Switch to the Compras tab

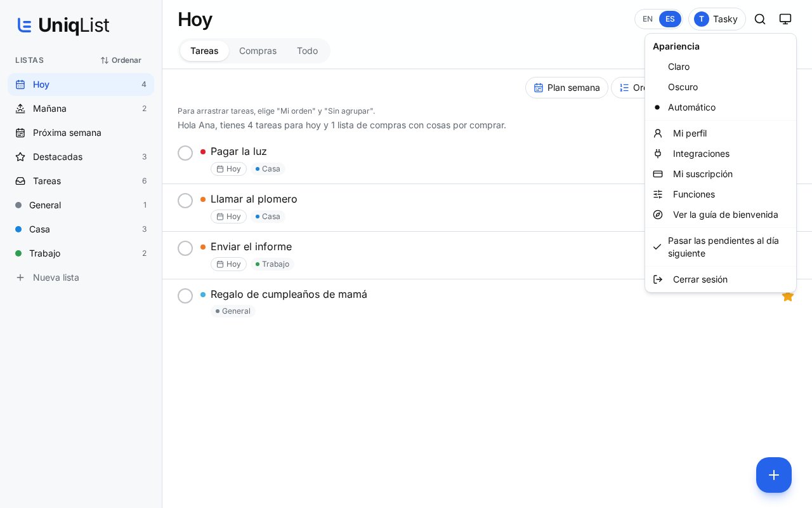tap(258, 51)
